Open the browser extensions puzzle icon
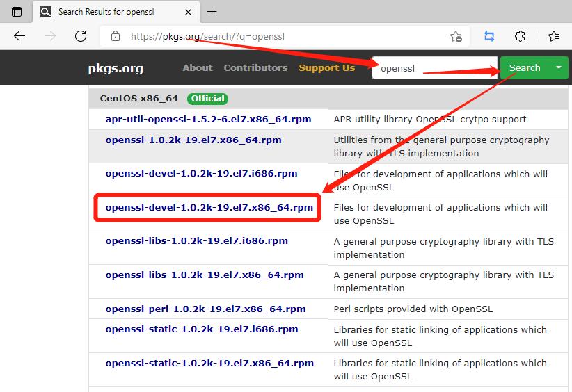572x392 pixels. point(520,36)
